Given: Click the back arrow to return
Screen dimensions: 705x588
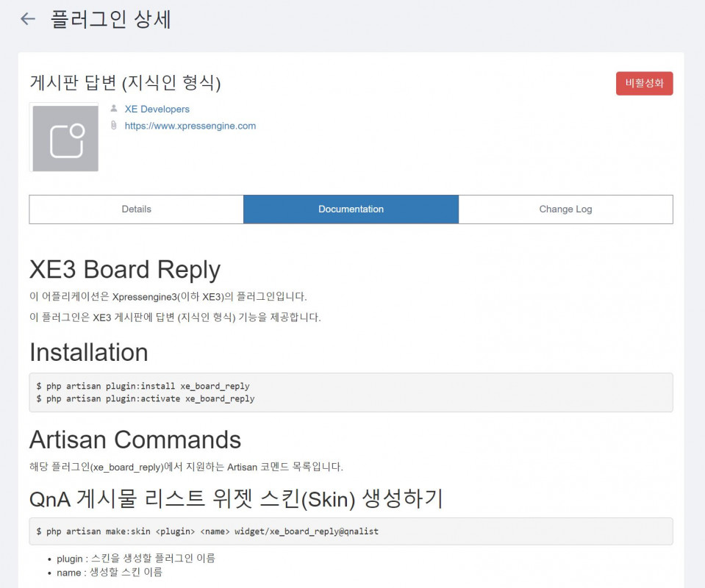Looking at the screenshot, I should tap(27, 19).
